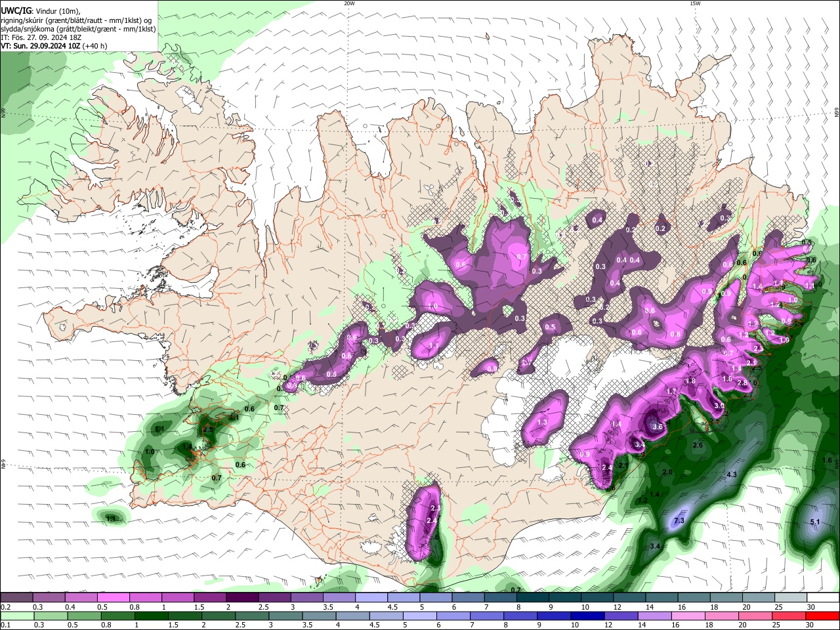
Task: Click the VT: Sun. 29.09.2024 10Z valid time
Action: coord(40,46)
